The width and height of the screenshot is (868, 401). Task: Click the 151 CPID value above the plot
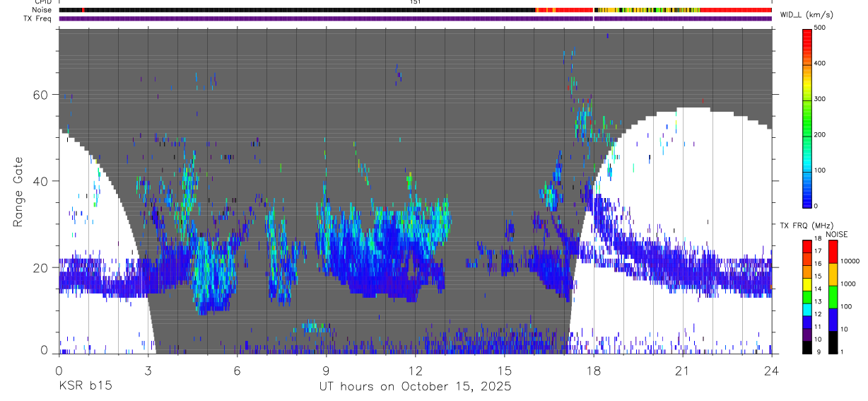416,2
